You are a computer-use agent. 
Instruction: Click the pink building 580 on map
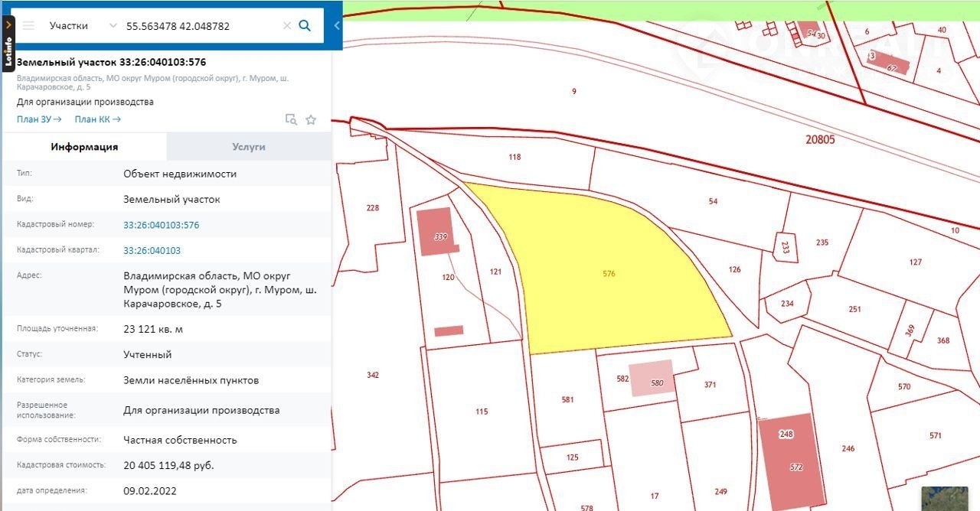coord(651,378)
